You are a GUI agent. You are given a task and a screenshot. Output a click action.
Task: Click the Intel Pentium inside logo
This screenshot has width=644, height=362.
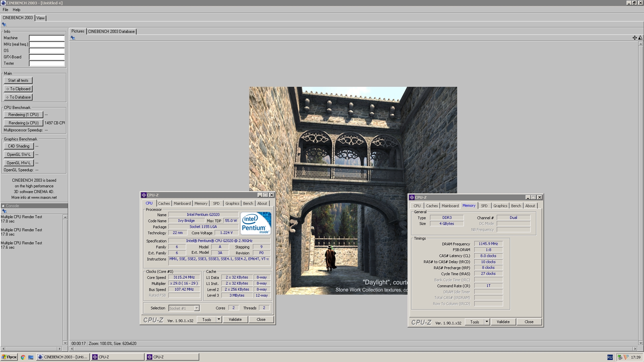(256, 223)
